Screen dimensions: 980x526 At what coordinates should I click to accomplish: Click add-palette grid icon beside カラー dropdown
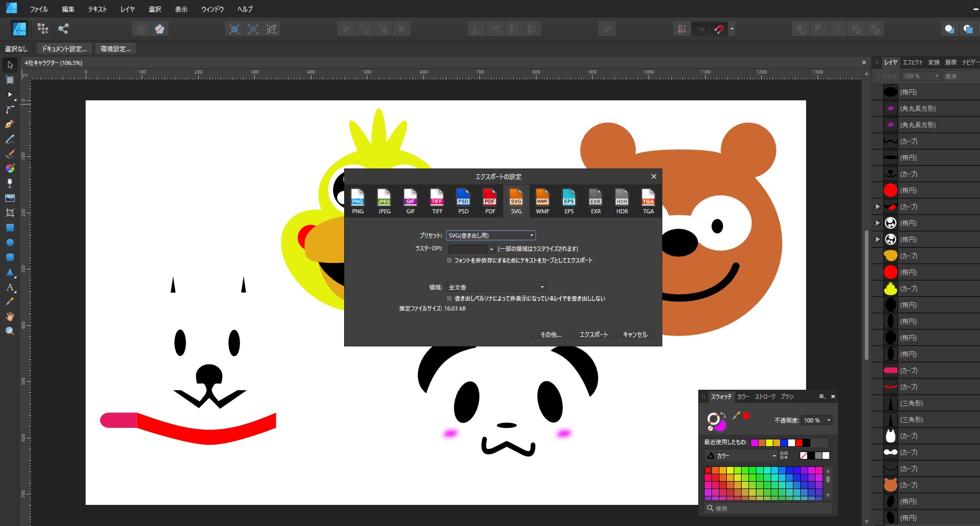pyautogui.click(x=784, y=455)
